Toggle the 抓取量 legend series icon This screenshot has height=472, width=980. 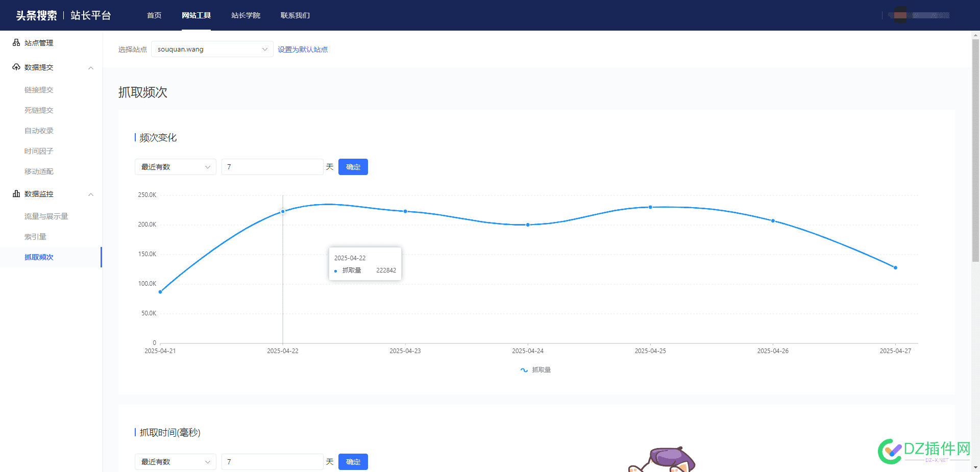[524, 370]
